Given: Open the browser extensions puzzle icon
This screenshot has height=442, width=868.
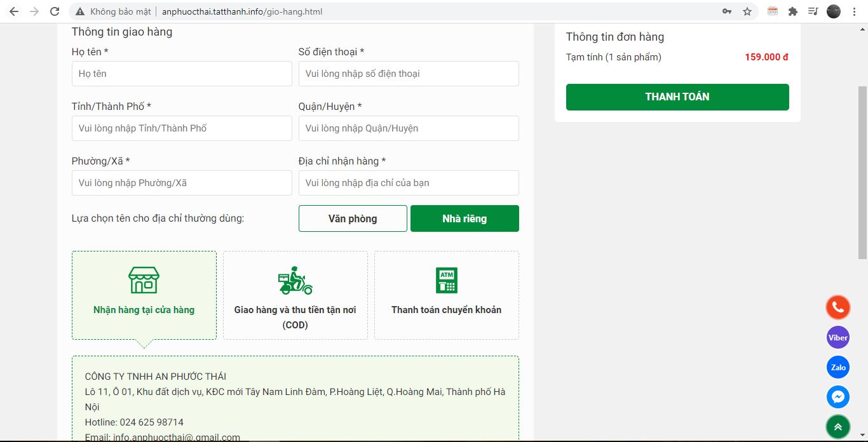Looking at the screenshot, I should pyautogui.click(x=792, y=11).
